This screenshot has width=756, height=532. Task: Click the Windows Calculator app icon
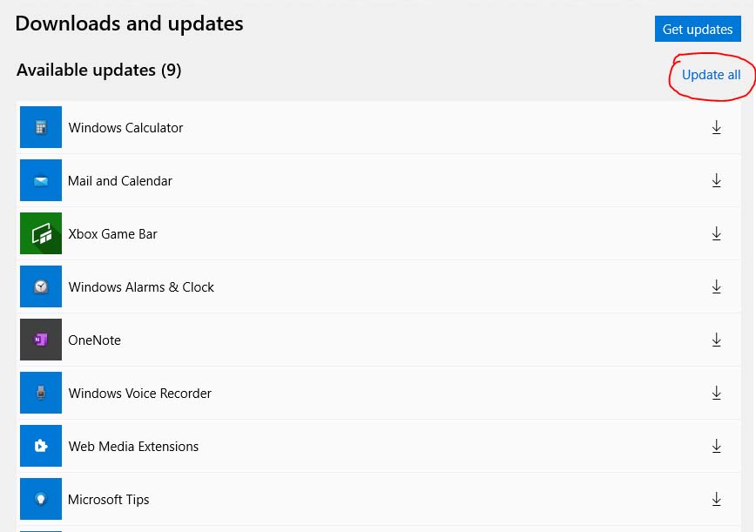point(40,127)
